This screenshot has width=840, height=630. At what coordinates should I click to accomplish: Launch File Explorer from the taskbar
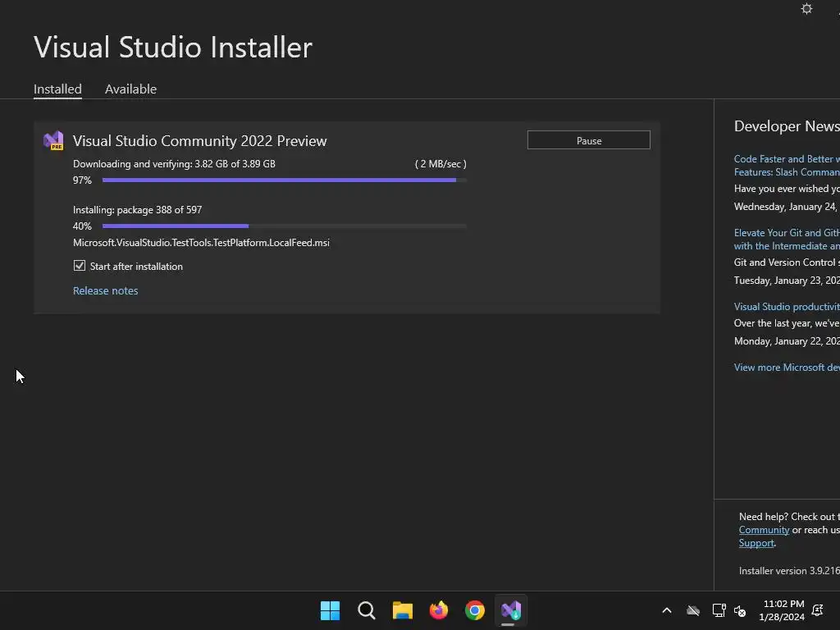pyautogui.click(x=402, y=610)
